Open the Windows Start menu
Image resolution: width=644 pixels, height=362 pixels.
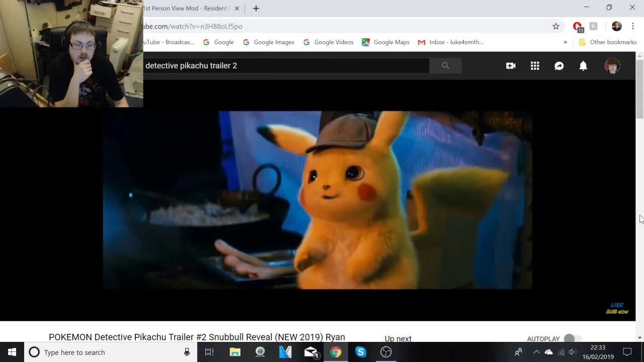coord(12,352)
